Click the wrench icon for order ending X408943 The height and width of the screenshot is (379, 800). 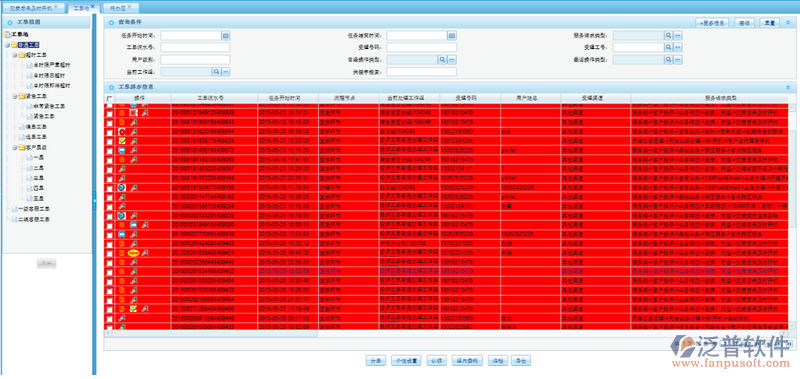coord(134,122)
